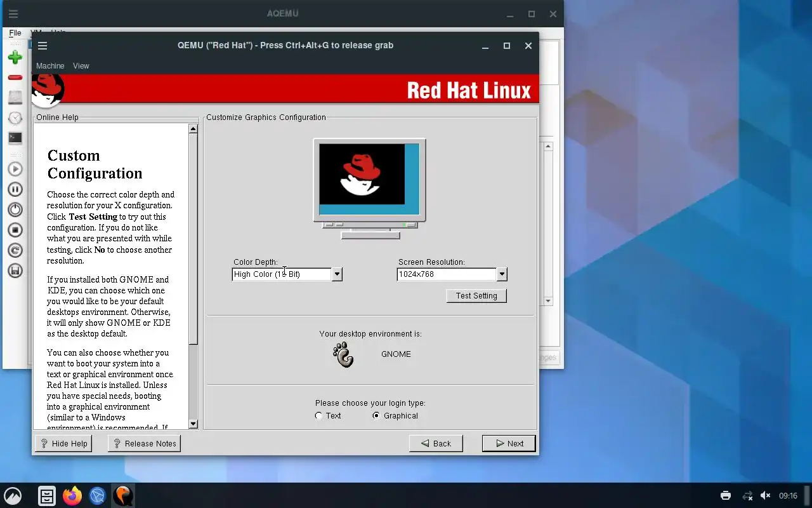Open the file manager from the taskbar
The image size is (812, 508).
(47, 496)
